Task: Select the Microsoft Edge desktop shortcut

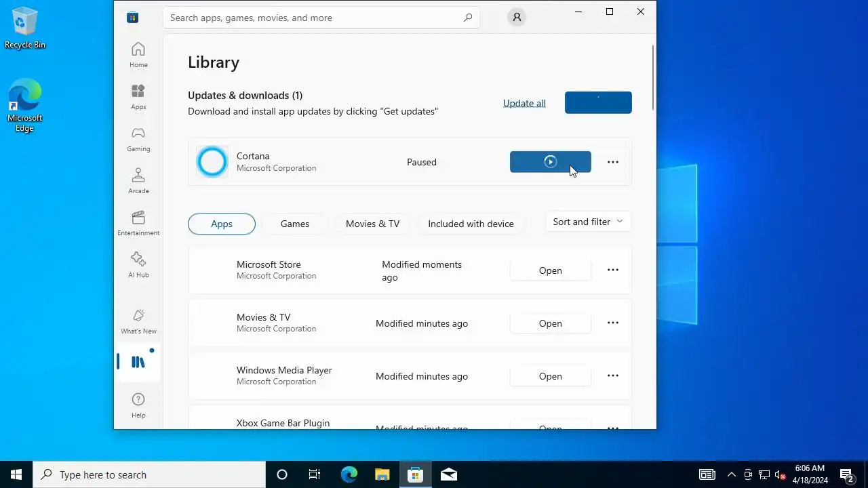Action: [x=25, y=105]
